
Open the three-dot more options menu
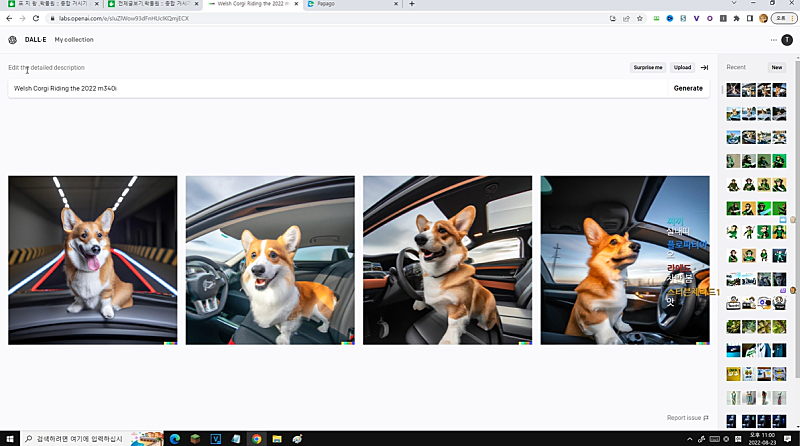click(x=773, y=40)
